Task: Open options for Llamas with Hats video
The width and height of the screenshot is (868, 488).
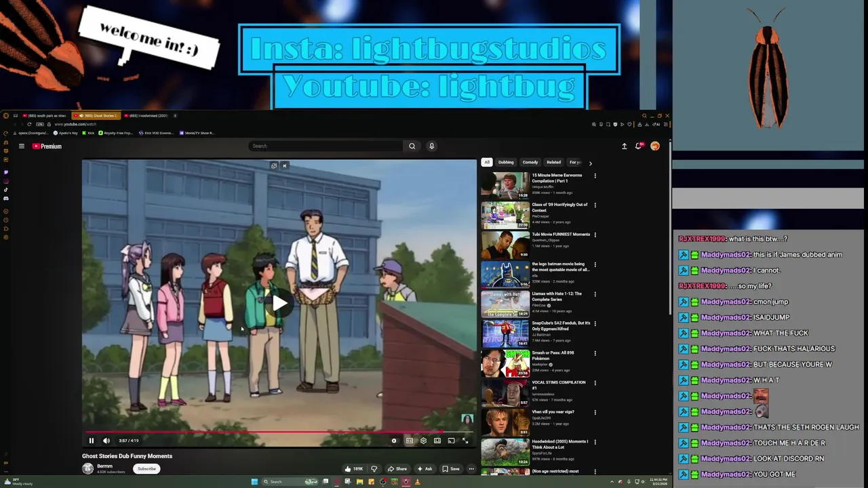Action: pos(595,294)
